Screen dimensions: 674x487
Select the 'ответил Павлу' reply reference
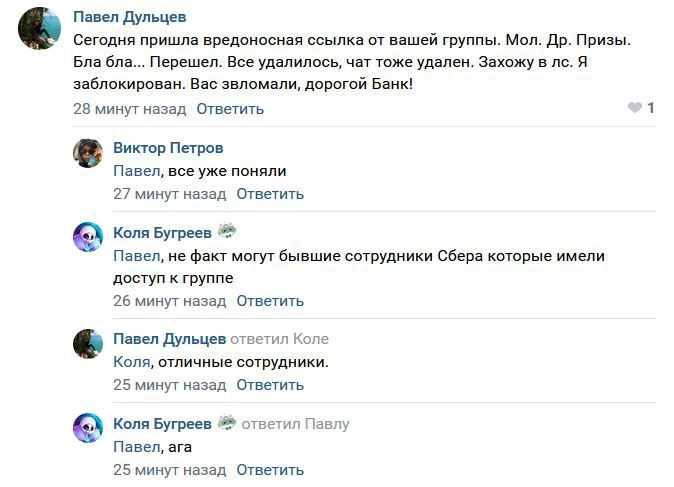coord(295,423)
